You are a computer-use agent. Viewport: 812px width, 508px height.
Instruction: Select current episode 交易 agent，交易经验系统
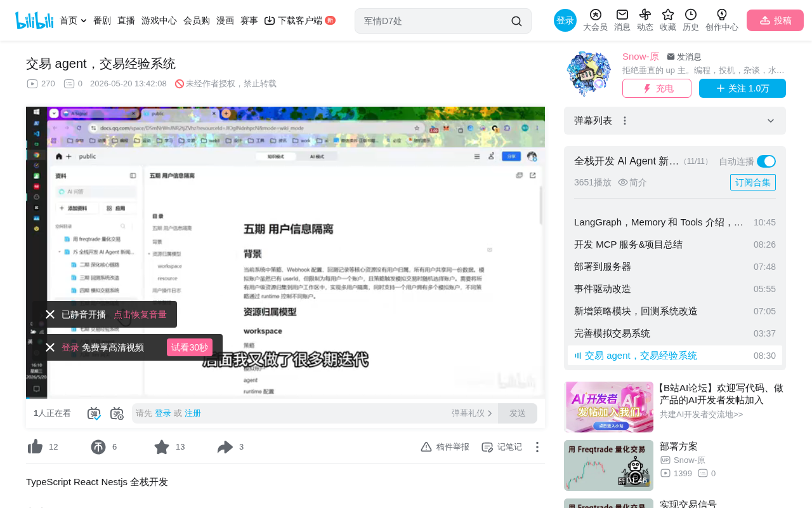click(675, 356)
